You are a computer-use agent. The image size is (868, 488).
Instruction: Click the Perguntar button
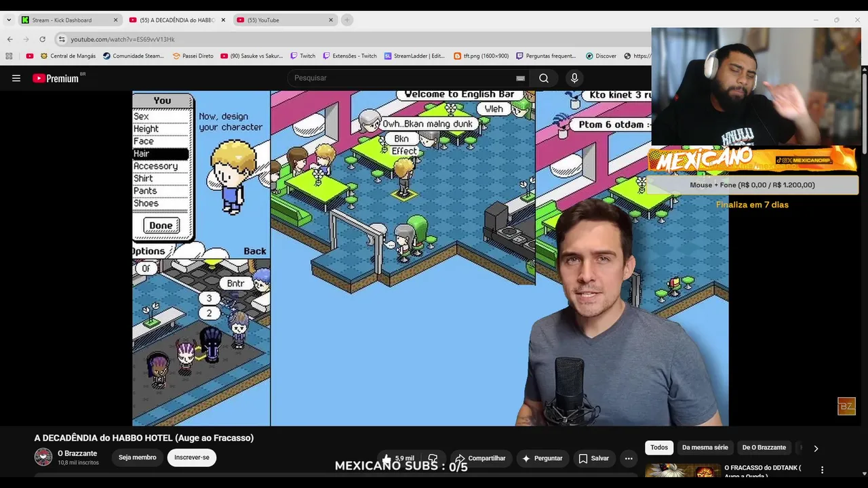[542, 458]
